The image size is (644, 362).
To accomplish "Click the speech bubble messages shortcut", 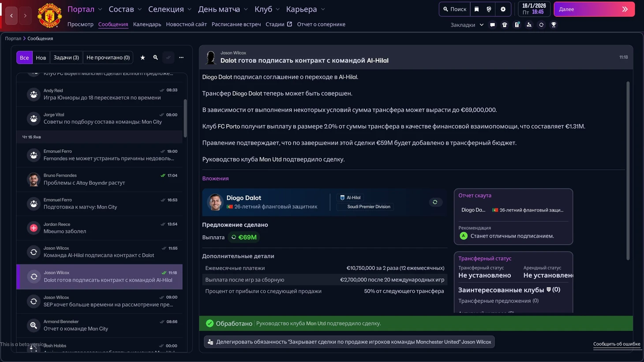I will [x=492, y=25].
